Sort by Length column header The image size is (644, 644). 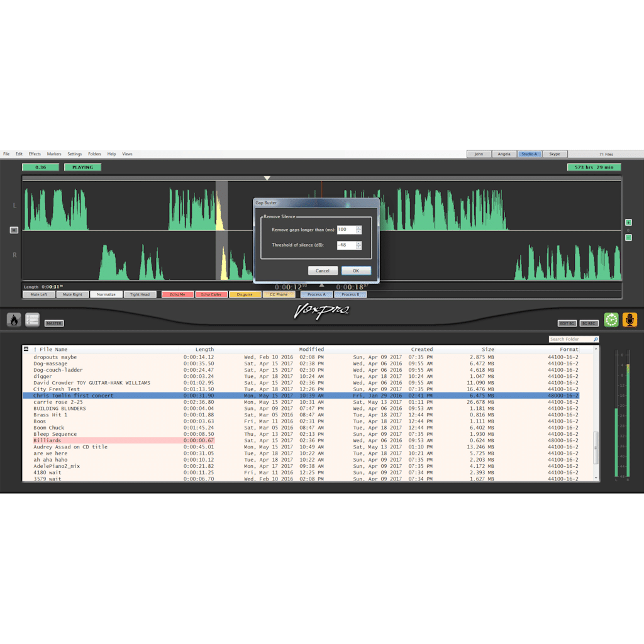[x=204, y=349]
